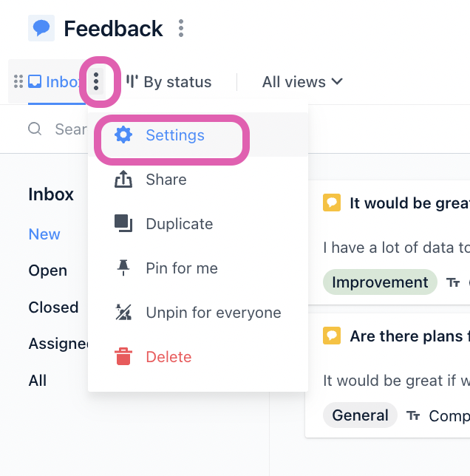Click the yellow feedback icon on second card

(x=332, y=336)
